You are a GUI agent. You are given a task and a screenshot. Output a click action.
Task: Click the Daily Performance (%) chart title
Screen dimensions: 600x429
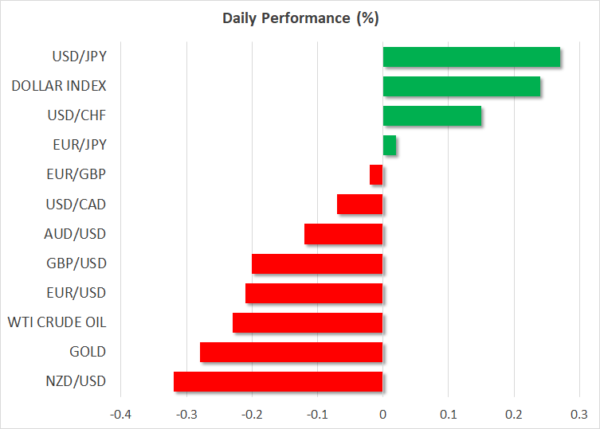(x=299, y=19)
